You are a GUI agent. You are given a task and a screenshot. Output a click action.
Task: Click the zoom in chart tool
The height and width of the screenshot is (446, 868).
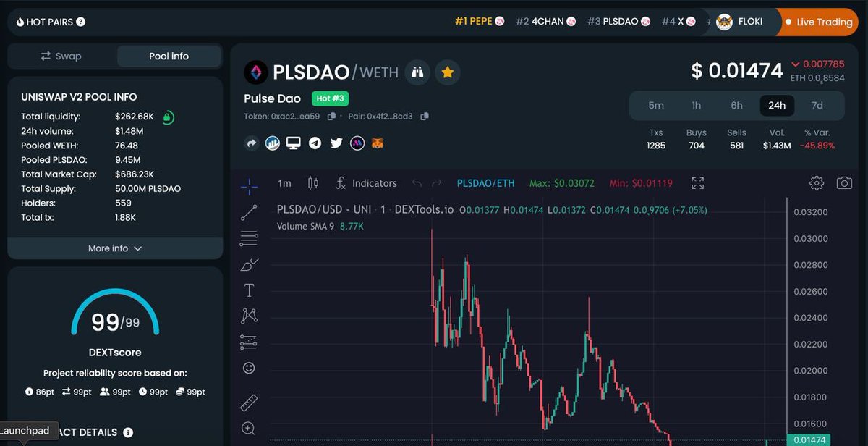tap(249, 428)
